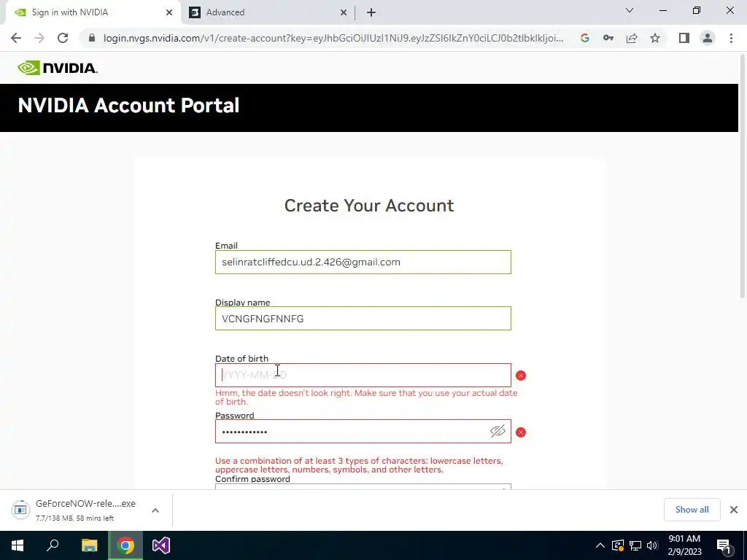The image size is (747, 560).
Task: Open Google icon in address bar
Action: coord(585,38)
